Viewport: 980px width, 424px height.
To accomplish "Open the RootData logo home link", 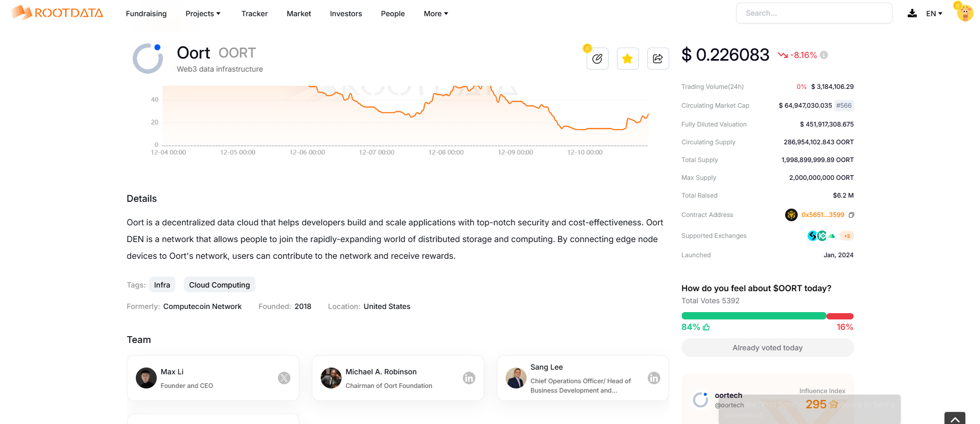I will tap(57, 13).
